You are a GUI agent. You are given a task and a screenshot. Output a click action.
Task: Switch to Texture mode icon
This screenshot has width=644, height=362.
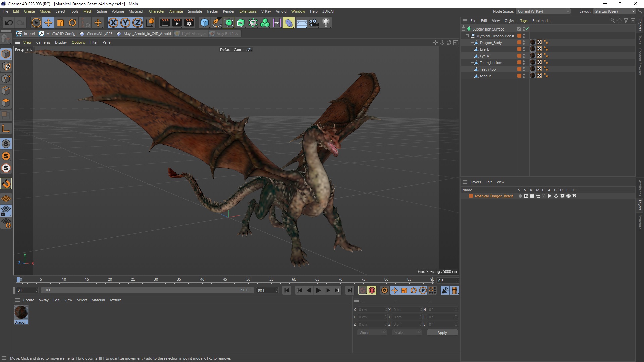[6, 66]
